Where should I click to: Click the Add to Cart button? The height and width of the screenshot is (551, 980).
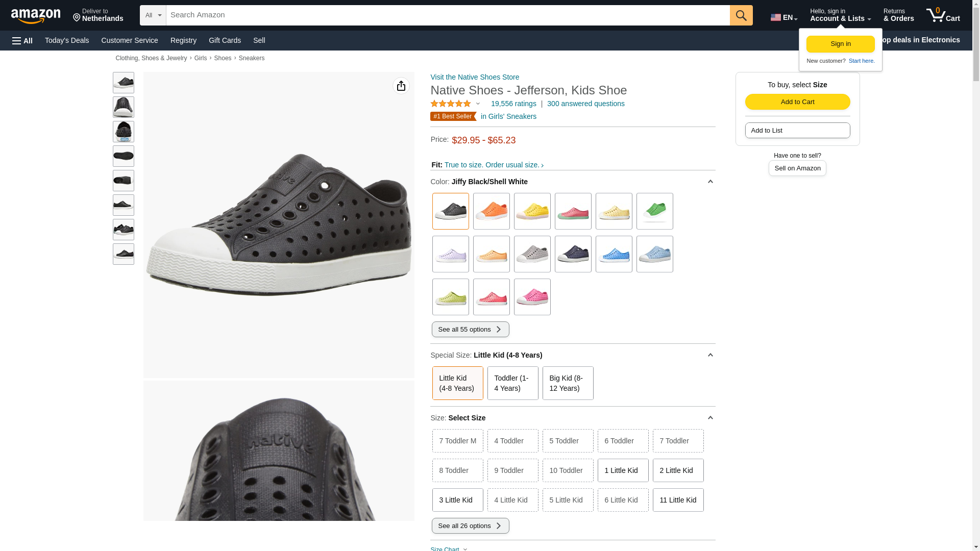tap(797, 102)
